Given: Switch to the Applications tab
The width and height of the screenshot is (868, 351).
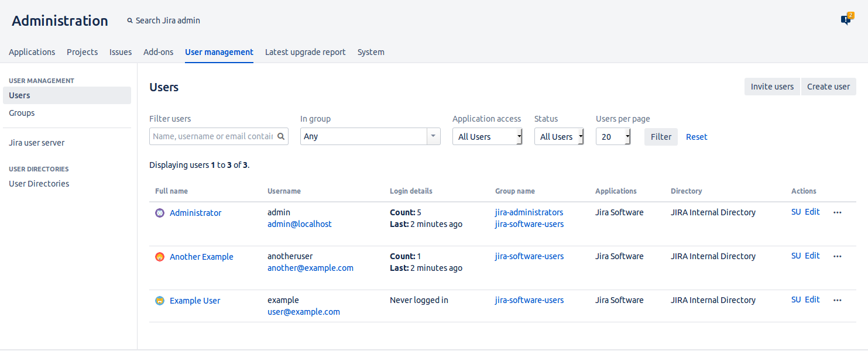Looking at the screenshot, I should [x=32, y=52].
